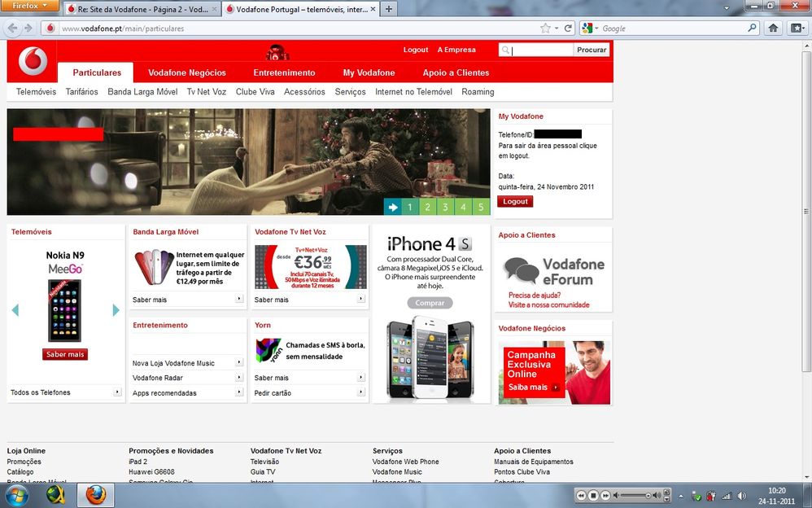The height and width of the screenshot is (508, 812).
Task: Click the red Logout button in My Vodafone
Action: point(515,201)
